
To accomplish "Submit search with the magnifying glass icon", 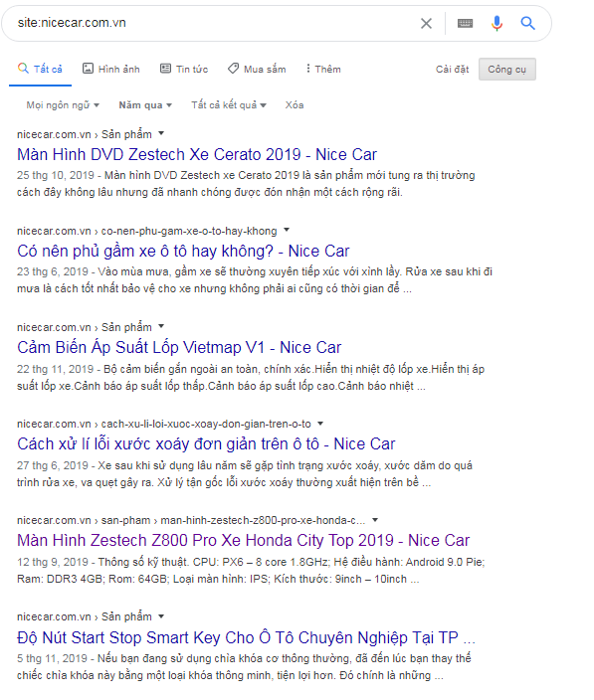I will [x=527, y=23].
